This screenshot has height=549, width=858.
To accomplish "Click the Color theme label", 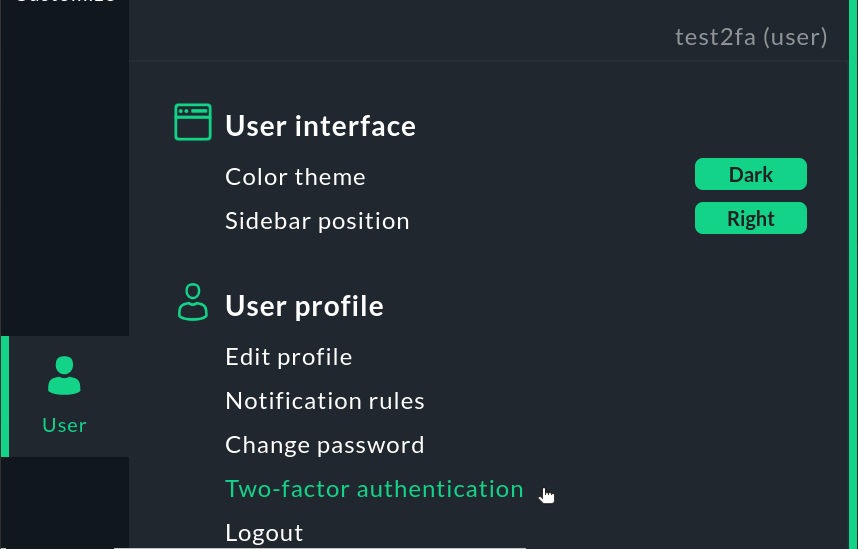I will pyautogui.click(x=295, y=177).
